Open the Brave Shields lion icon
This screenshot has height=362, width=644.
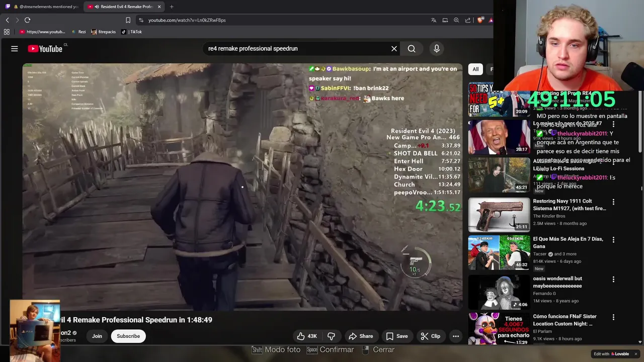[x=480, y=20]
